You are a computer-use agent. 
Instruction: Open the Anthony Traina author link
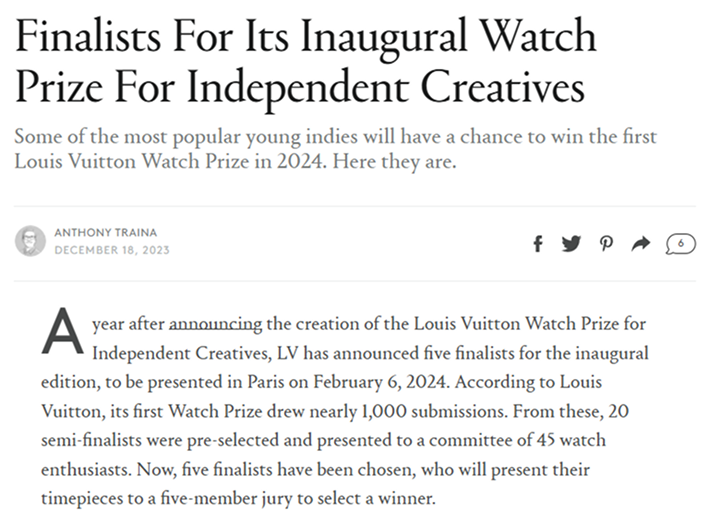[105, 233]
